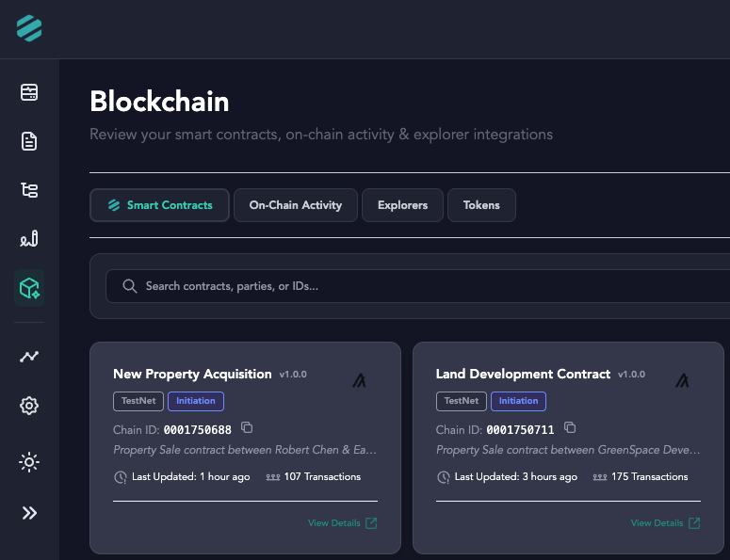Click the teal app logo
730x560 pixels.
(29, 28)
